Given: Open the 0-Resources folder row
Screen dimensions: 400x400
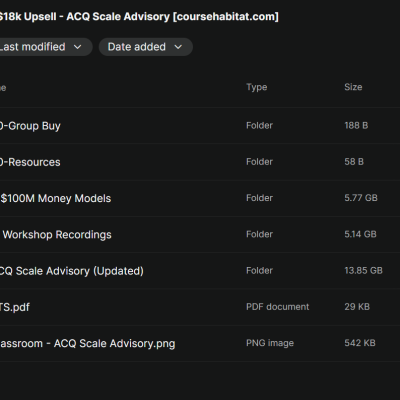Looking at the screenshot, I should point(200,162).
